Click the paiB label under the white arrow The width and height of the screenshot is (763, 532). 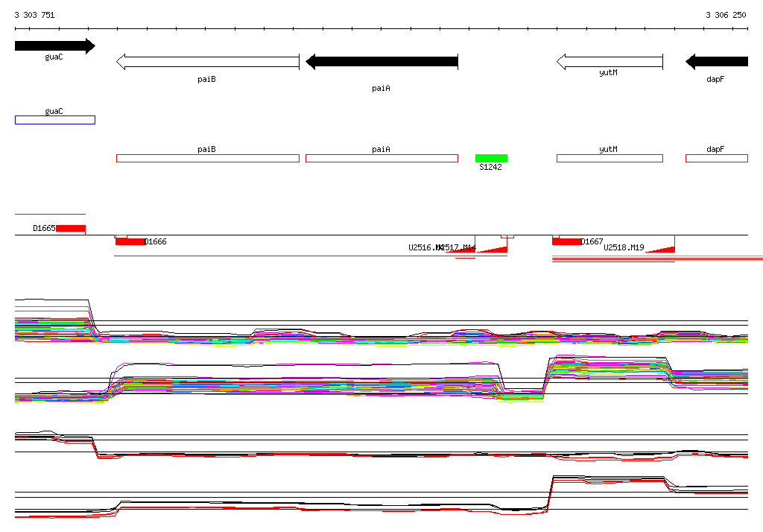point(207,79)
